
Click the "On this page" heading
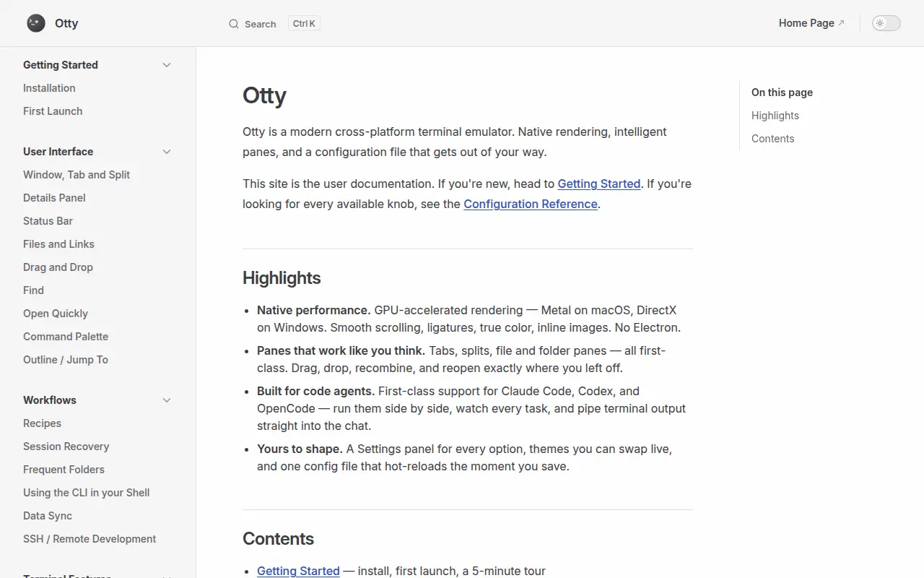782,92
